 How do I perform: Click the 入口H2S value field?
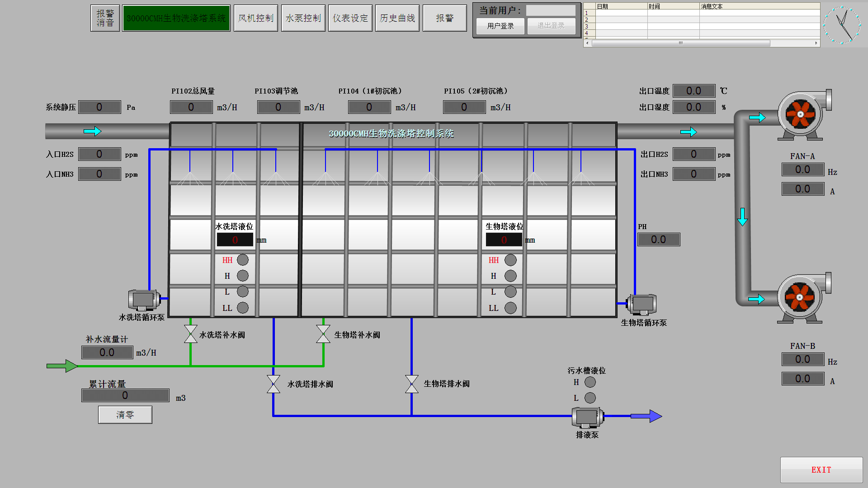(x=99, y=154)
